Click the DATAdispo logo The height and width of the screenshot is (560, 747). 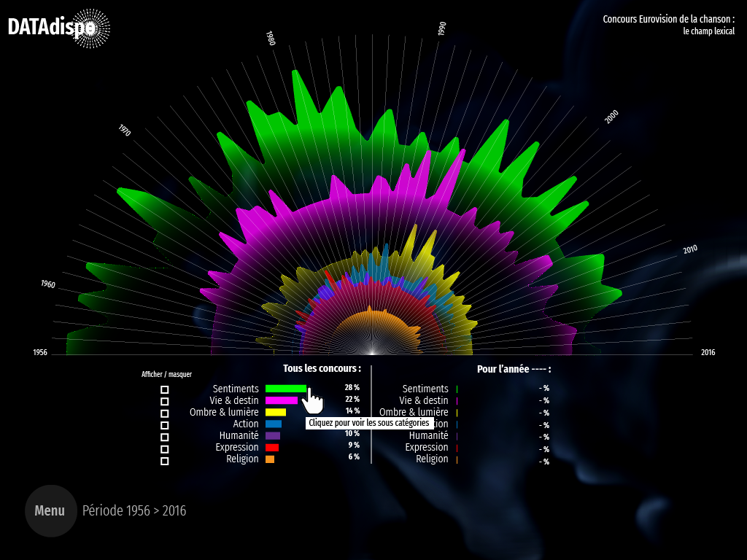tap(59, 28)
